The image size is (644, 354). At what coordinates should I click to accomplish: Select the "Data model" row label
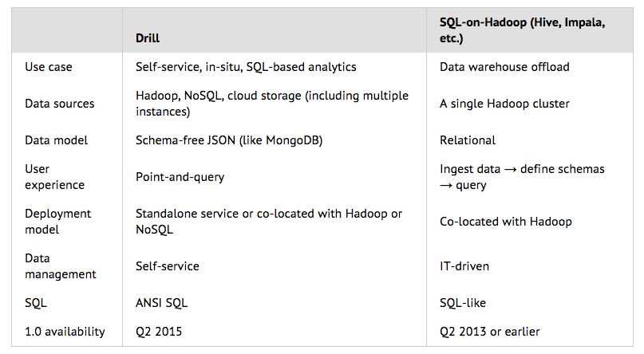(x=56, y=140)
